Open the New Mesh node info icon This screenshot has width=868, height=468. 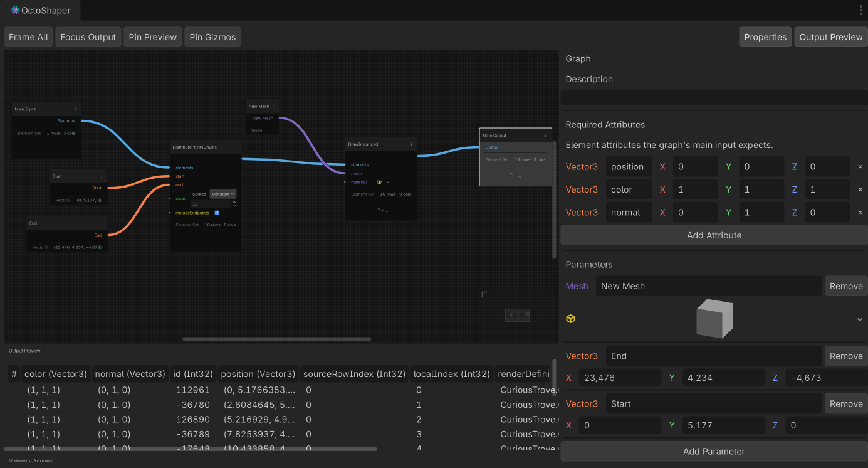[273, 107]
